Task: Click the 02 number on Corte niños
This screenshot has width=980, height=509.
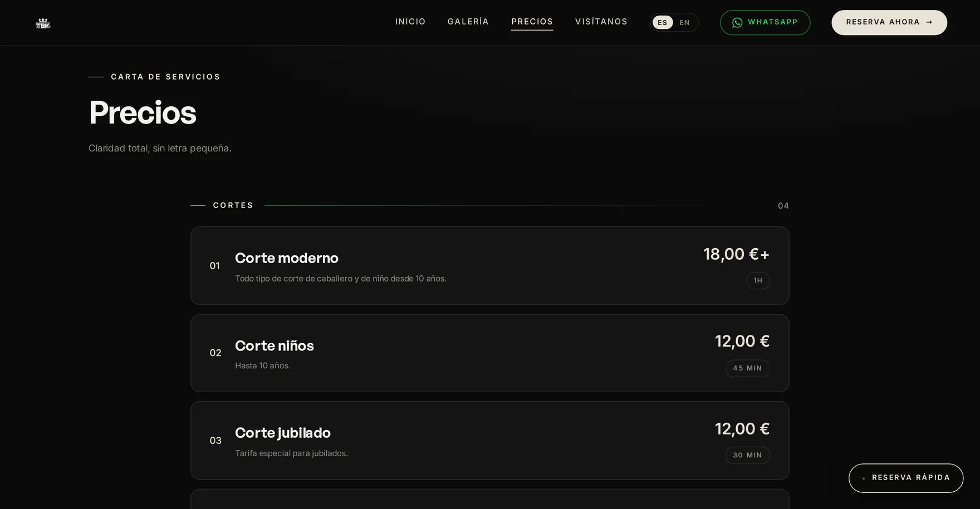Action: tap(215, 353)
